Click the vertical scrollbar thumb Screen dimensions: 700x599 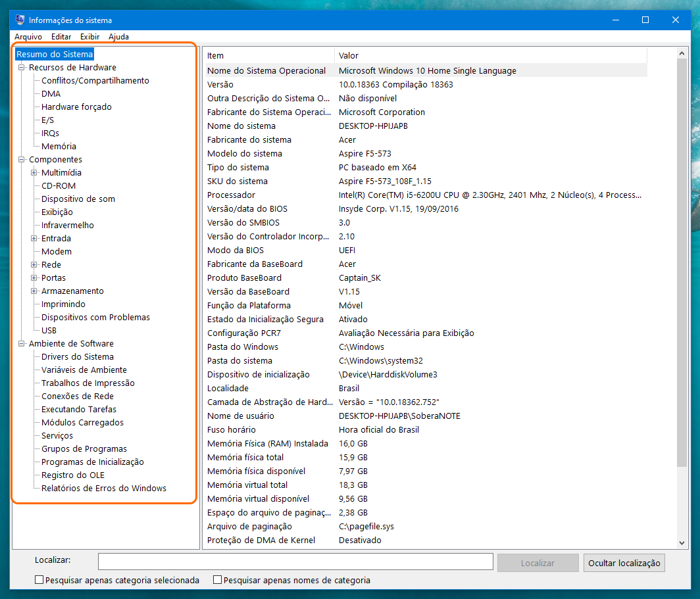[x=682, y=263]
